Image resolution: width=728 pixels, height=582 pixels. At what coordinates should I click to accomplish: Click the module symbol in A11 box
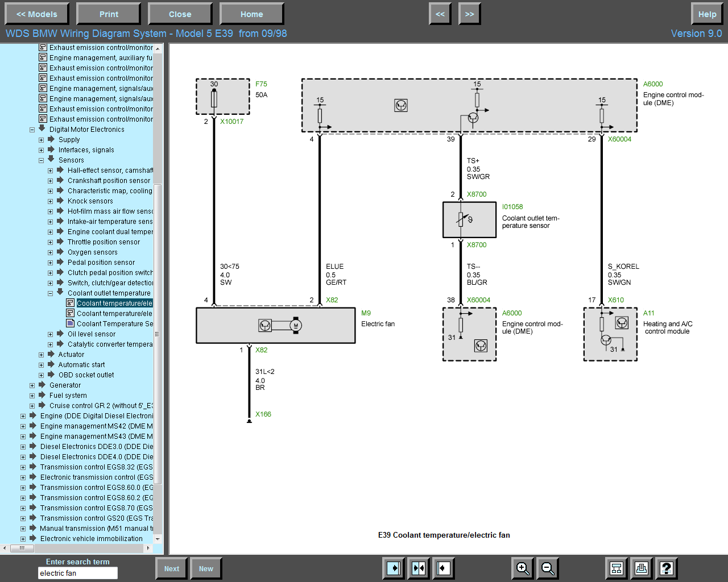pyautogui.click(x=622, y=323)
